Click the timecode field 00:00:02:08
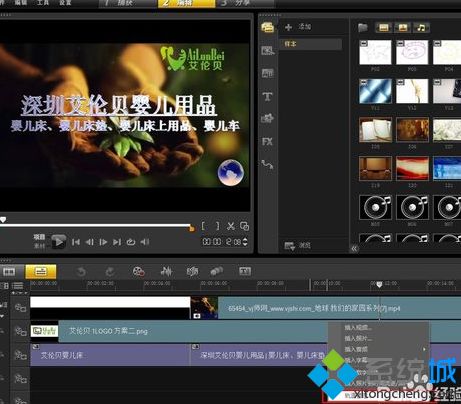Image resolution: width=461 pixels, height=404 pixels. pyautogui.click(x=222, y=241)
